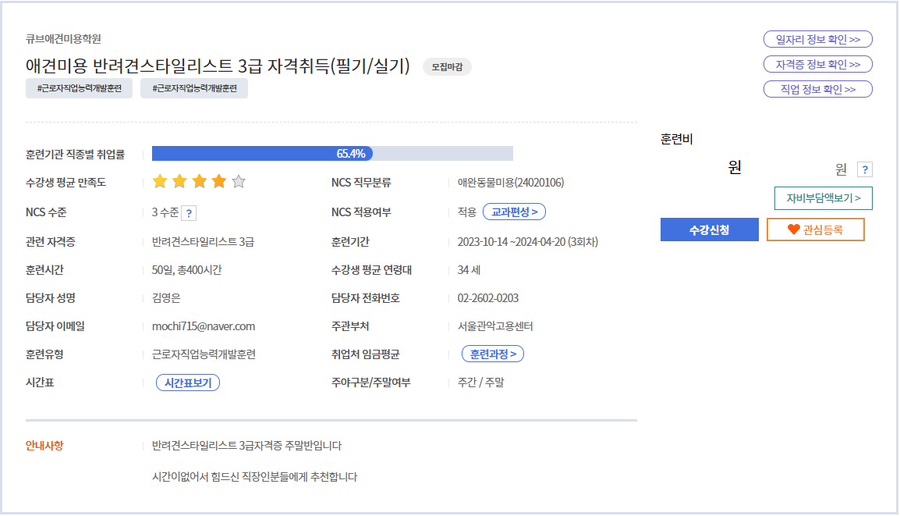This screenshot has width=900, height=516.
Task: Click NCS classification 애완동물미용(24020106)
Action: [x=510, y=183]
